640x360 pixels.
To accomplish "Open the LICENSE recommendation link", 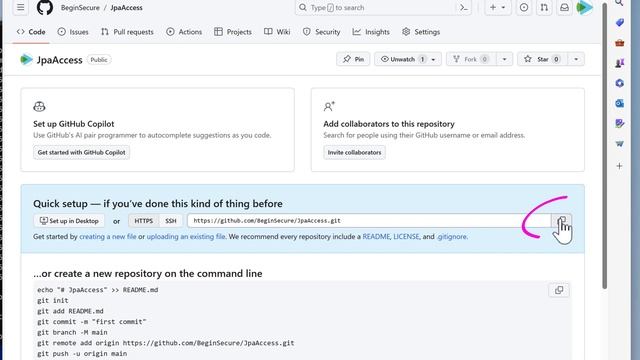I will point(406,237).
